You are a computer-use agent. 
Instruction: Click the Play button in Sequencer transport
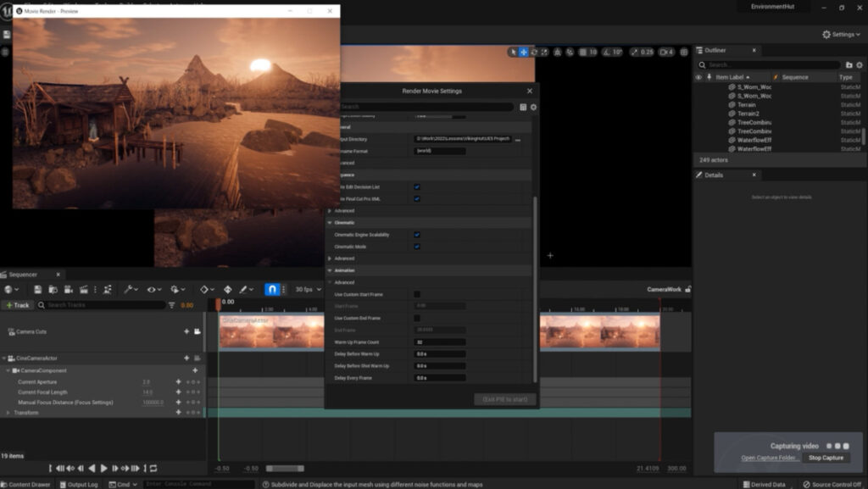point(104,468)
